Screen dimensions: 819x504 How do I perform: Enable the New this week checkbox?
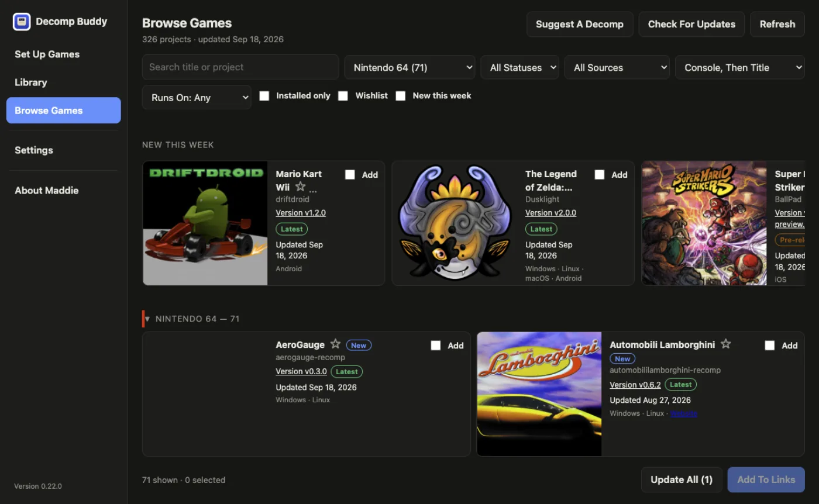click(x=401, y=96)
